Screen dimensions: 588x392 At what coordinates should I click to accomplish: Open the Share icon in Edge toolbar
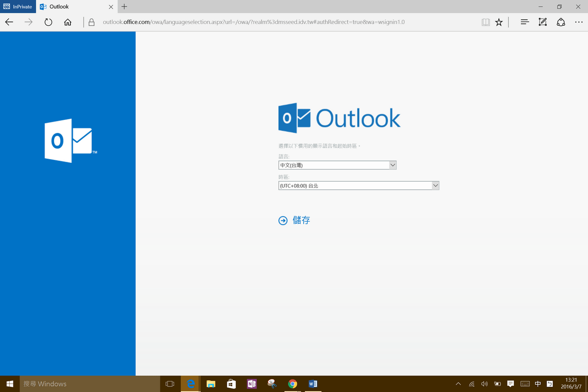tap(560, 22)
